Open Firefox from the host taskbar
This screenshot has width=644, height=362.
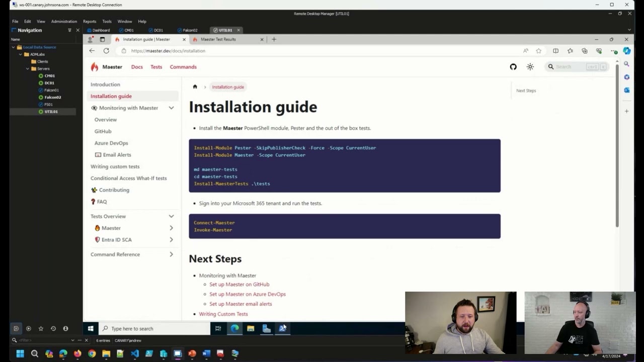tap(77, 353)
